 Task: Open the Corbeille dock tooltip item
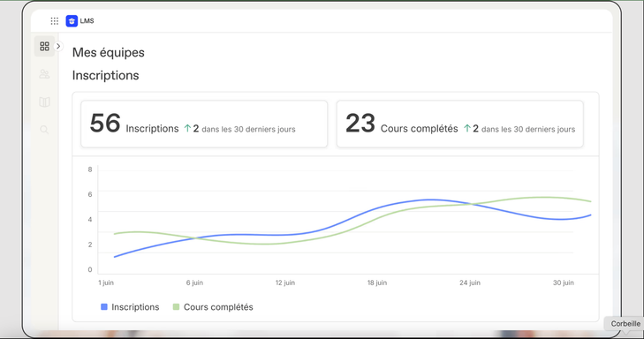coord(625,324)
